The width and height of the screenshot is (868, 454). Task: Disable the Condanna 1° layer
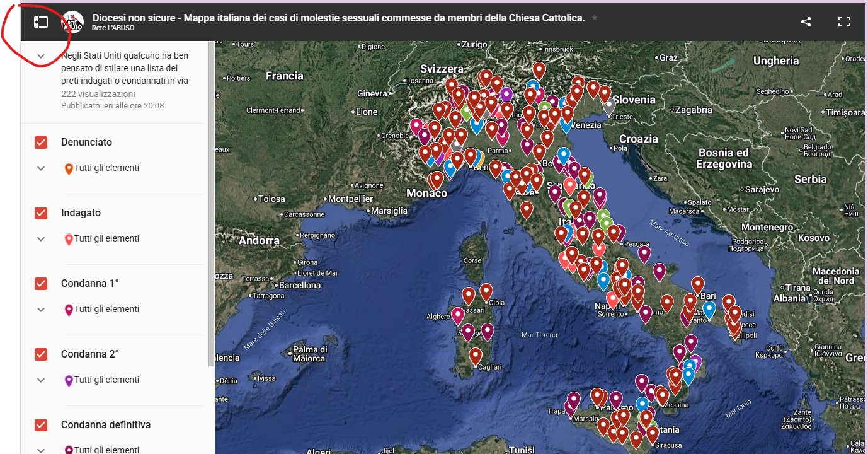41,284
